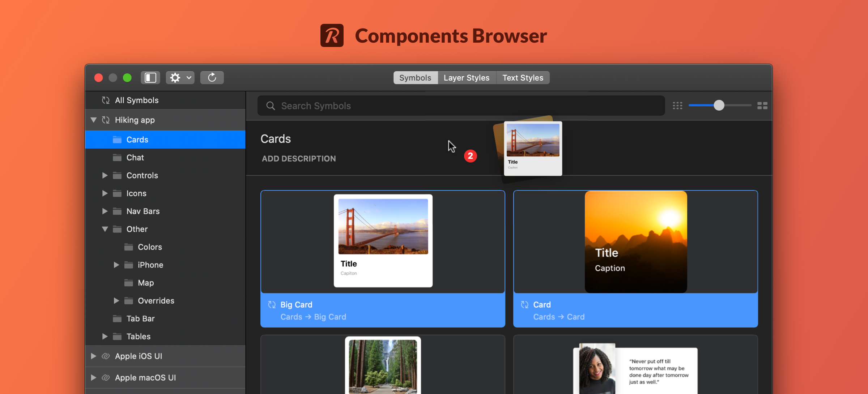Screen dimensions: 868x394
Task: Select the Tab Bar folder
Action: point(165,318)
